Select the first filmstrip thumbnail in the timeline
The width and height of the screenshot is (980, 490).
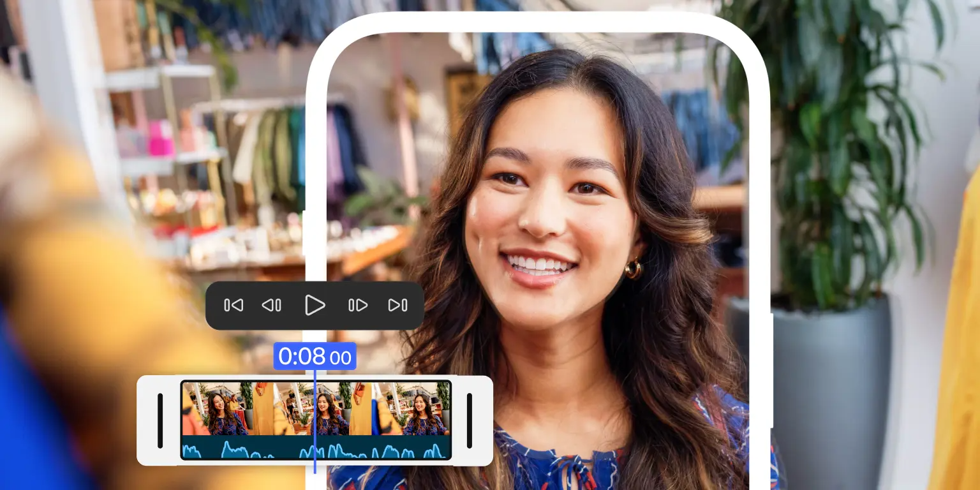tap(218, 408)
